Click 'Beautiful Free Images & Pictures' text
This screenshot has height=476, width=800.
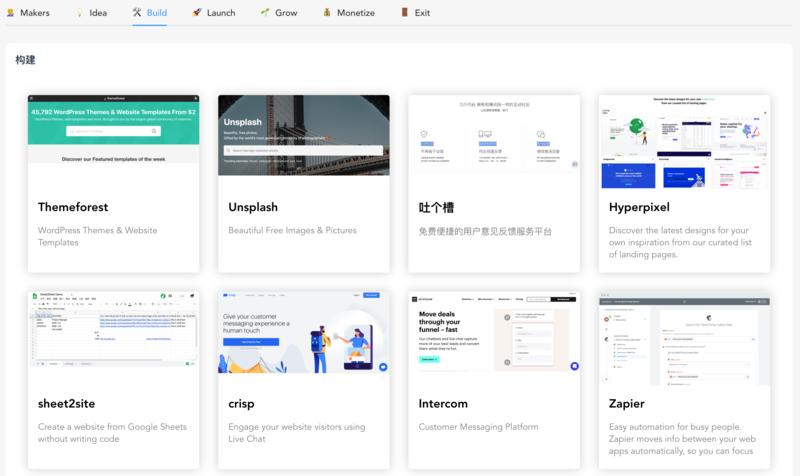coord(292,231)
